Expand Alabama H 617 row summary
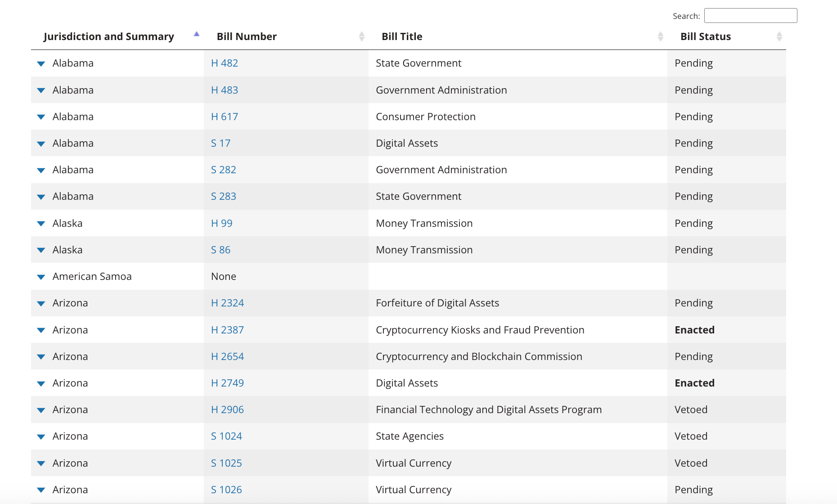The image size is (837, 504). pos(41,117)
